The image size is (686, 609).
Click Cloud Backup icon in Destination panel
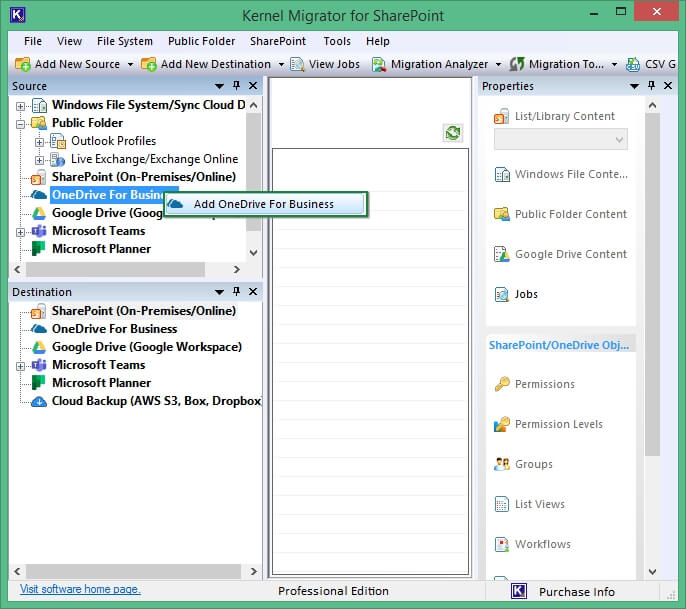[x=38, y=401]
